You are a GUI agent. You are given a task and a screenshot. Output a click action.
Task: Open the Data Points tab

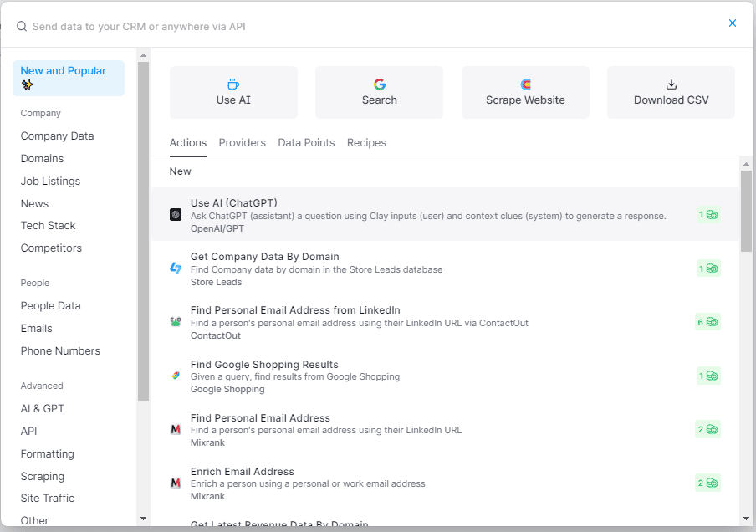(x=306, y=143)
